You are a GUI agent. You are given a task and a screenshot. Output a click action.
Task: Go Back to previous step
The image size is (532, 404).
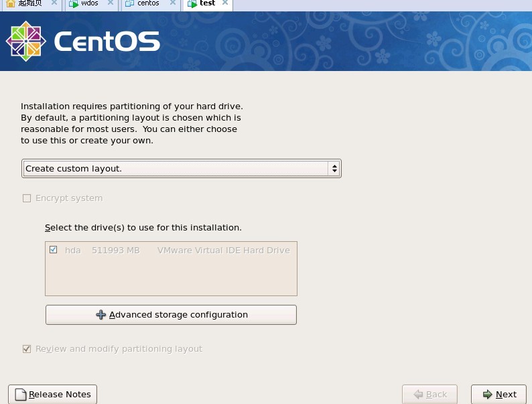(x=429, y=394)
